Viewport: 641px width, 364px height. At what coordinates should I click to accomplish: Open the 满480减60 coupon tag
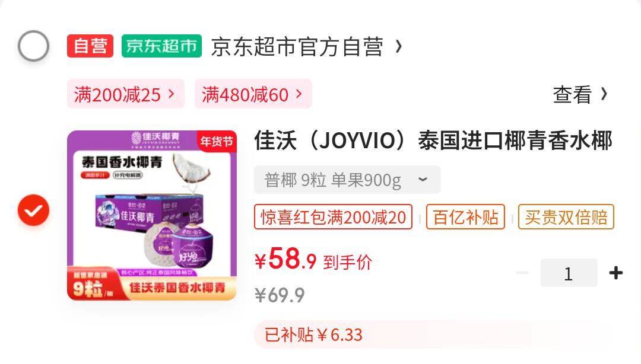click(253, 94)
